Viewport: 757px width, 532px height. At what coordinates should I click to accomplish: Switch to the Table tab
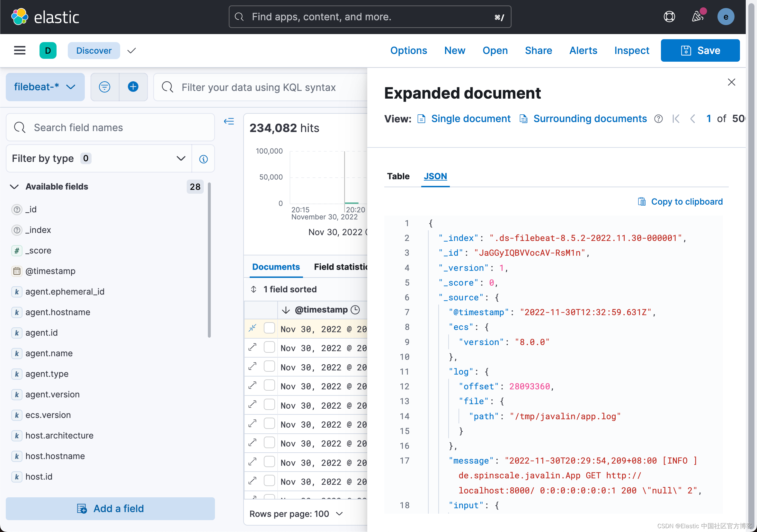tap(398, 176)
